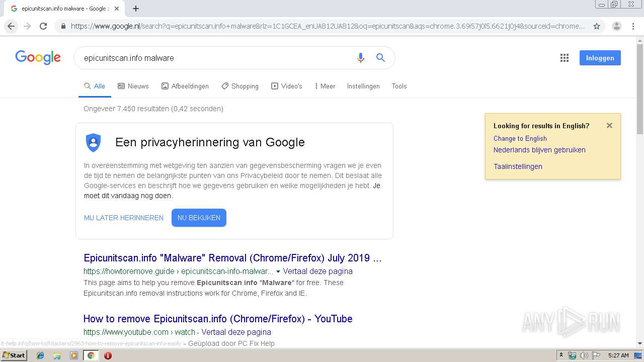The height and width of the screenshot is (362, 644).
Task: Click the vertical scrollbar thumb
Action: [x=639, y=90]
